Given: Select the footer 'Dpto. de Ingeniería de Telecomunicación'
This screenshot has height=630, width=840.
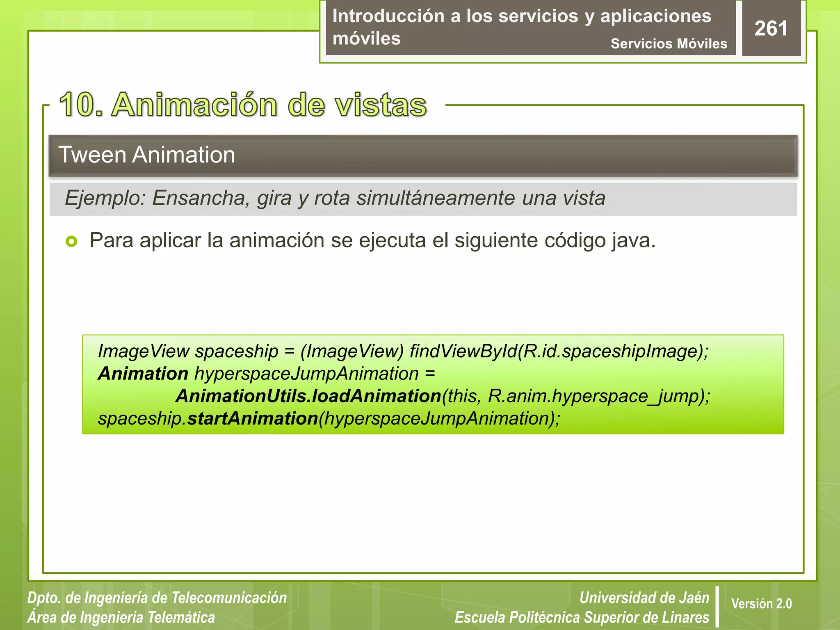Looking at the screenshot, I should tap(157, 598).
